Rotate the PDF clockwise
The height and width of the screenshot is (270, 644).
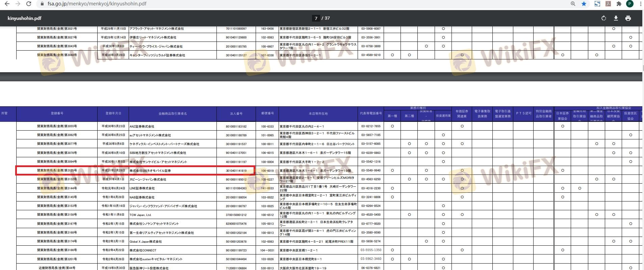click(x=604, y=18)
